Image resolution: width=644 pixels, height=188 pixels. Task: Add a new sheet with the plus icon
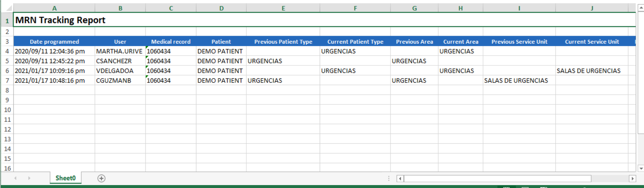pyautogui.click(x=101, y=178)
